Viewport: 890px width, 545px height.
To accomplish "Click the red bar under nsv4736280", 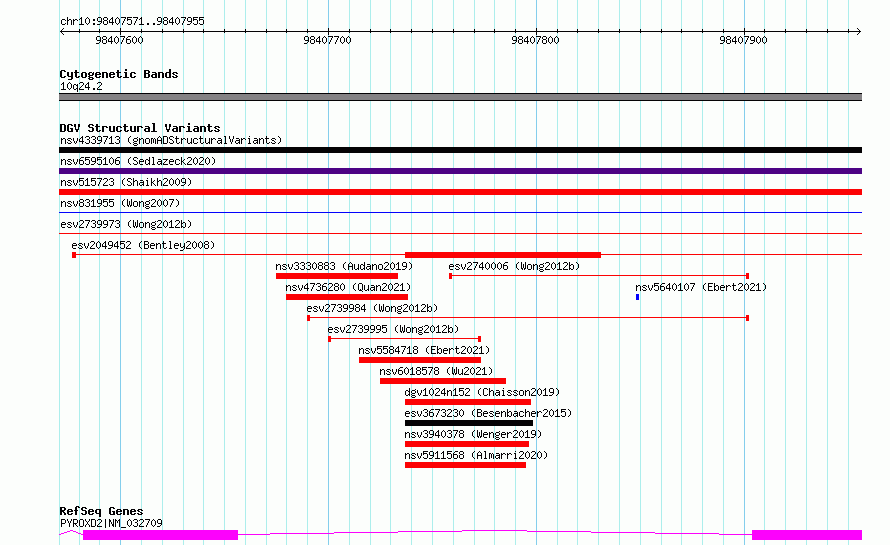I will (347, 297).
